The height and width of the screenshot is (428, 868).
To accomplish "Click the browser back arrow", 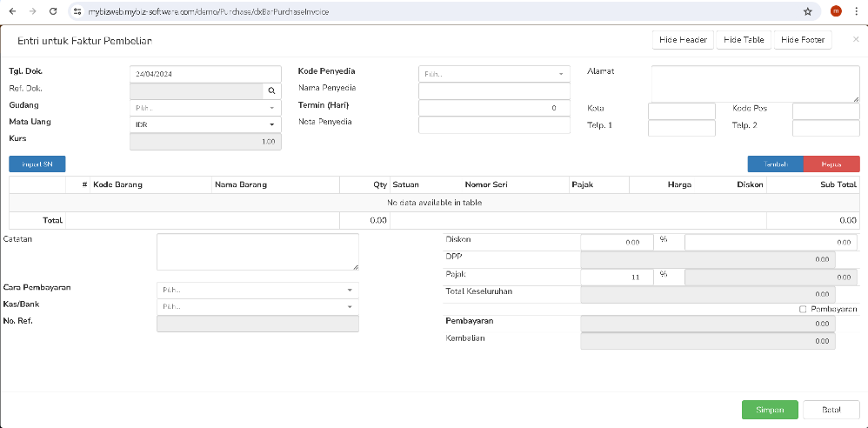I will point(13,11).
